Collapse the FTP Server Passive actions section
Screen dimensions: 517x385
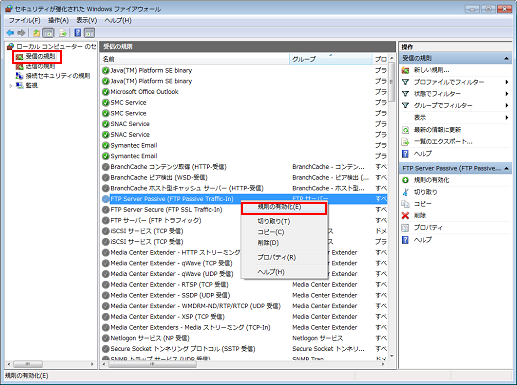click(x=506, y=168)
